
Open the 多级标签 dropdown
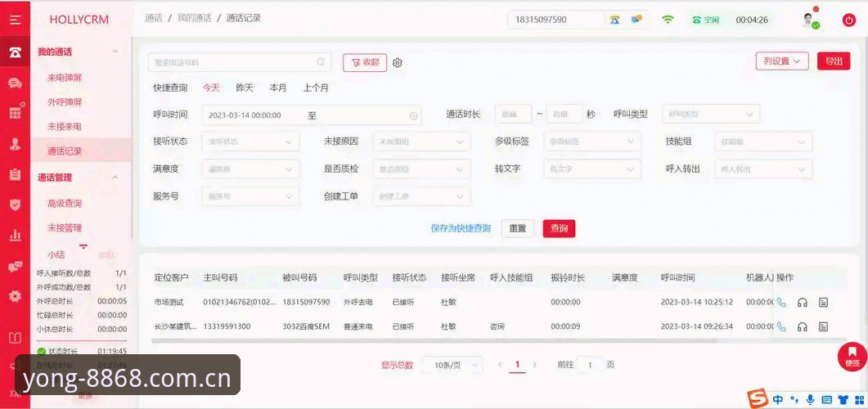[x=592, y=142]
